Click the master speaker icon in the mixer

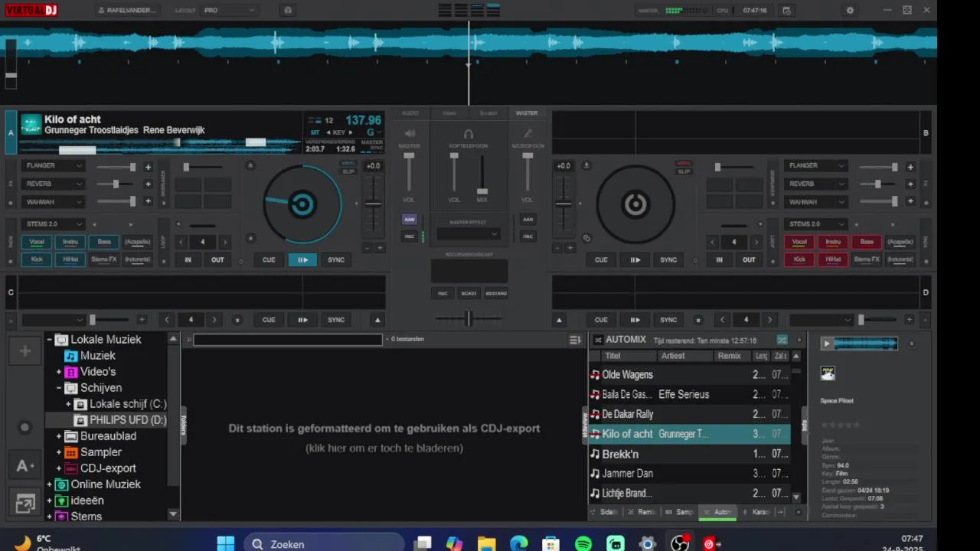410,133
